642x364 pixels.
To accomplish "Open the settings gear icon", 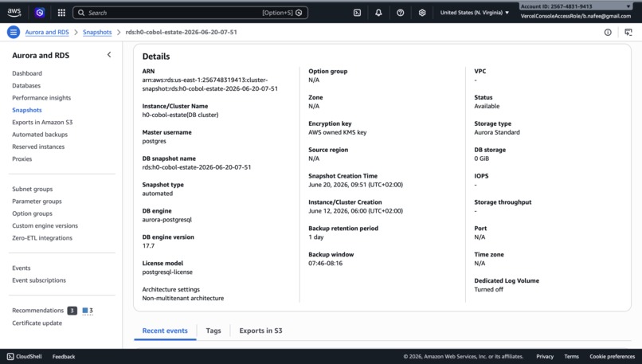I will 422,13.
